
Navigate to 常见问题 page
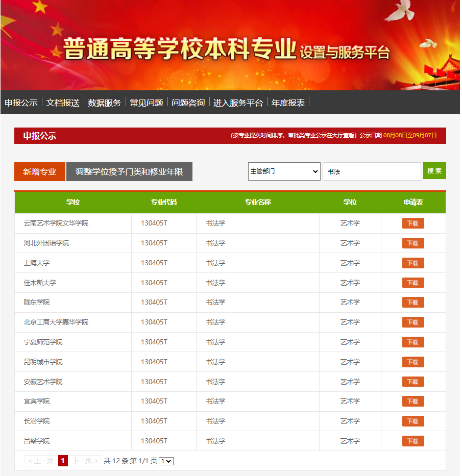[x=147, y=103]
